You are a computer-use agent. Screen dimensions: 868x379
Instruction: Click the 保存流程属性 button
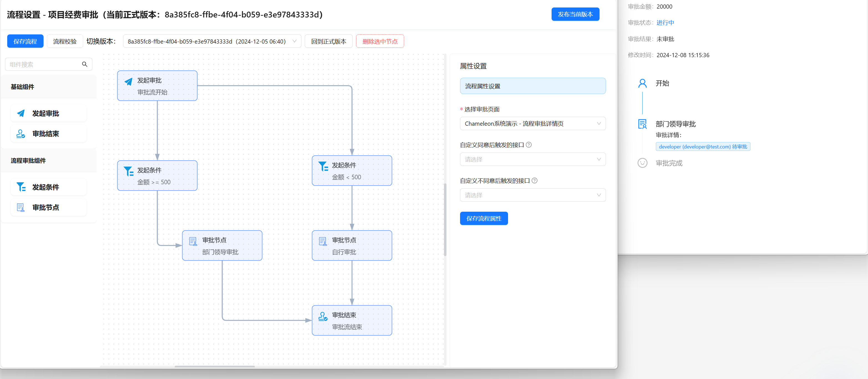click(x=484, y=218)
